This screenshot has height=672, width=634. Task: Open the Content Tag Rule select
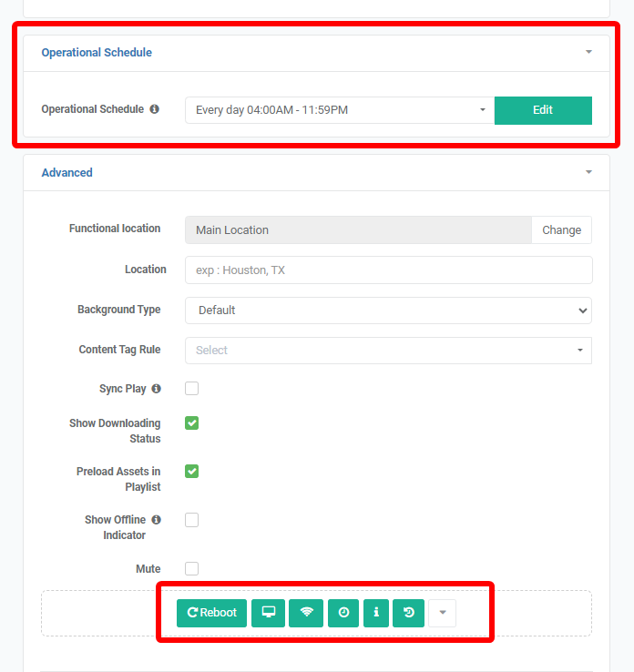click(388, 351)
